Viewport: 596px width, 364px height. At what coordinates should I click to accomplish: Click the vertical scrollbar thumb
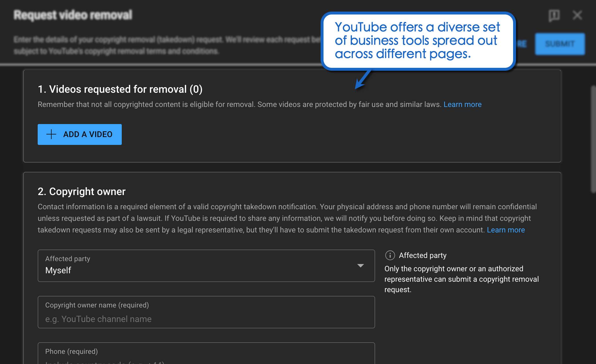(x=593, y=139)
